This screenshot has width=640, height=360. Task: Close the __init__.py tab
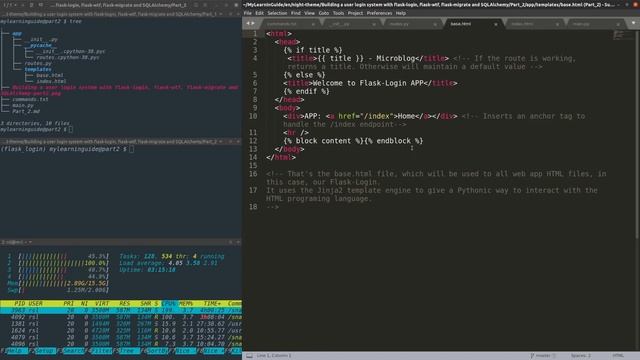tap(374, 24)
